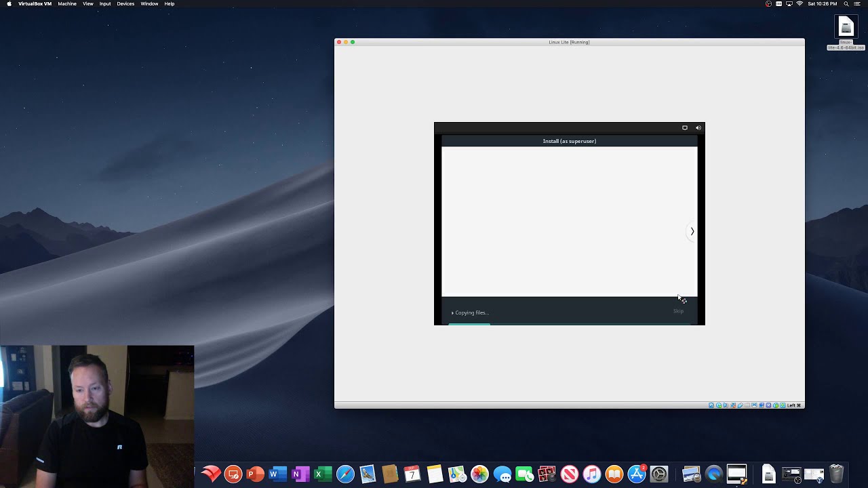Open Notes from the dock
Image resolution: width=868 pixels, height=488 pixels.
coord(435,474)
